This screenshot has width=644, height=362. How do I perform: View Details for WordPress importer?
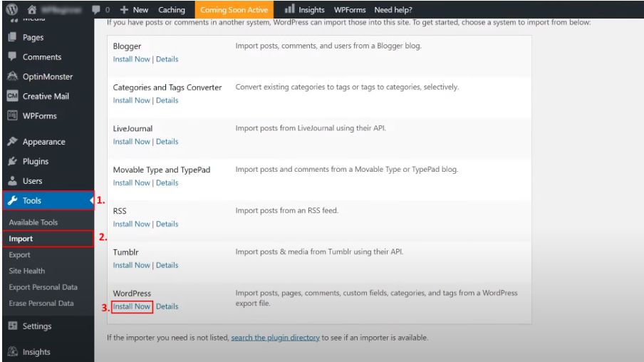[167, 306]
